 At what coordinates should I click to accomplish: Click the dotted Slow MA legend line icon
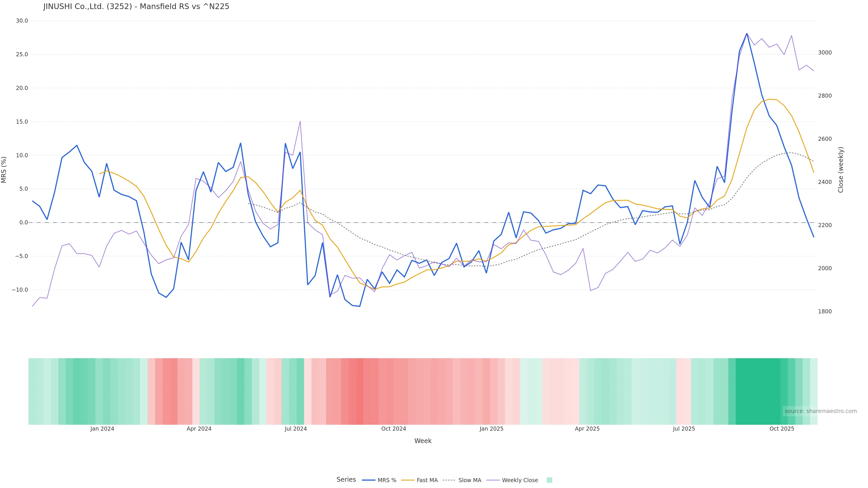[449, 480]
